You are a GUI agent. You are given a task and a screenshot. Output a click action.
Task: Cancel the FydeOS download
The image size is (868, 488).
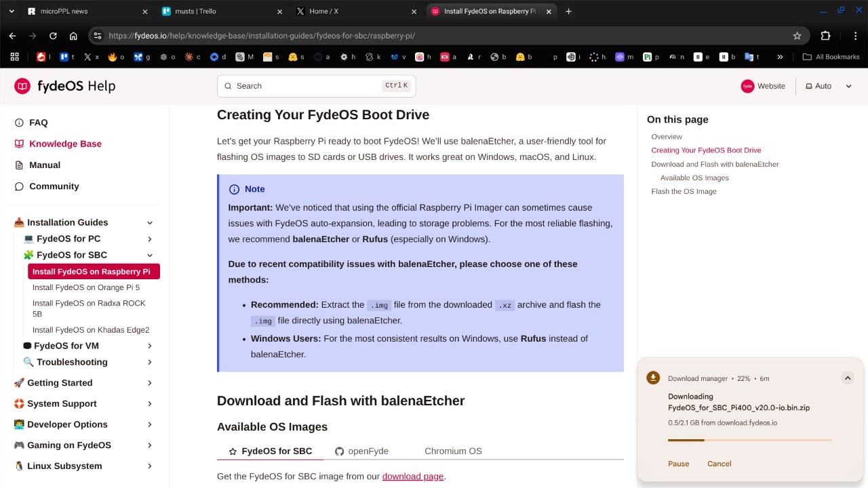click(x=719, y=464)
